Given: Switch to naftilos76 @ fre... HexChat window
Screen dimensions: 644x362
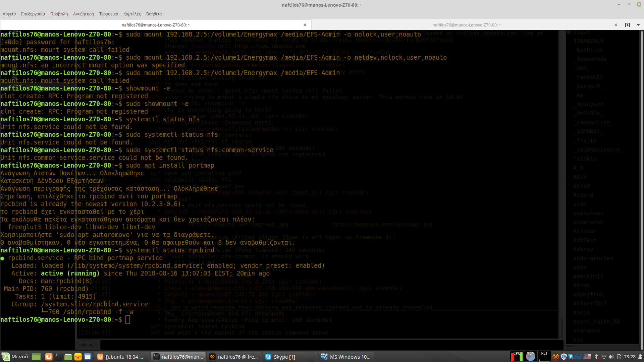Looking at the screenshot, I should pos(234,357).
